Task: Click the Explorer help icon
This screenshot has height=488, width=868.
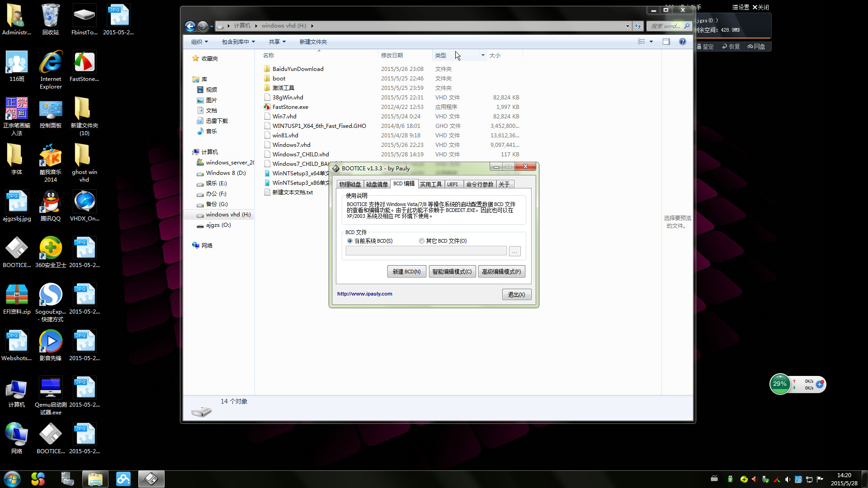Action: point(682,42)
